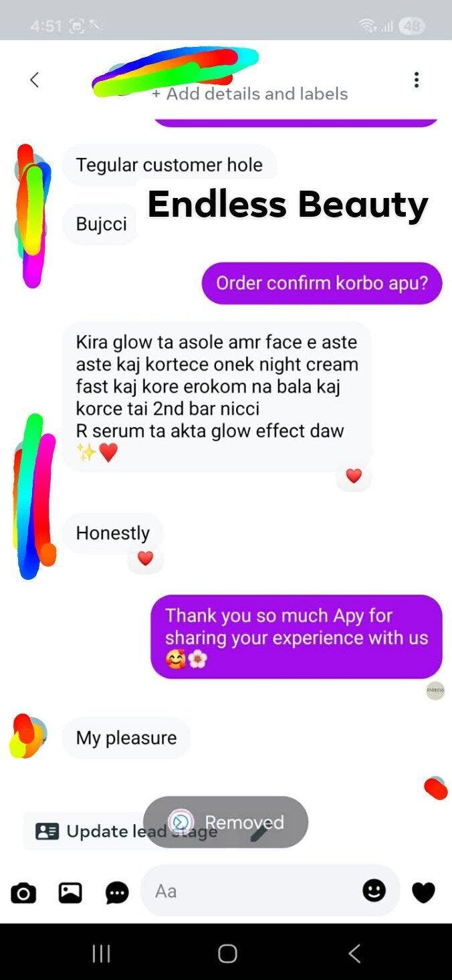Tap the Endless seen avatar thumbnail
The height and width of the screenshot is (980, 452).
435,691
